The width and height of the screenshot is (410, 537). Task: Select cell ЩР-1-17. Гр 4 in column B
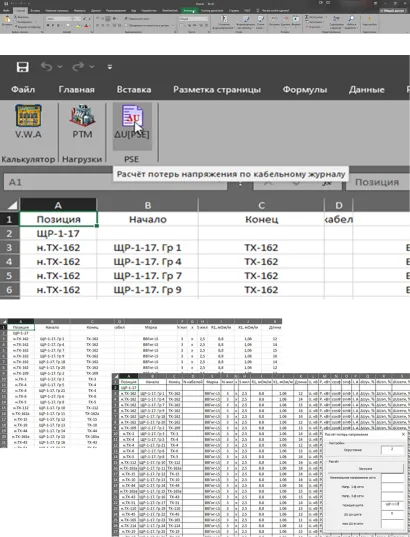[148, 262]
